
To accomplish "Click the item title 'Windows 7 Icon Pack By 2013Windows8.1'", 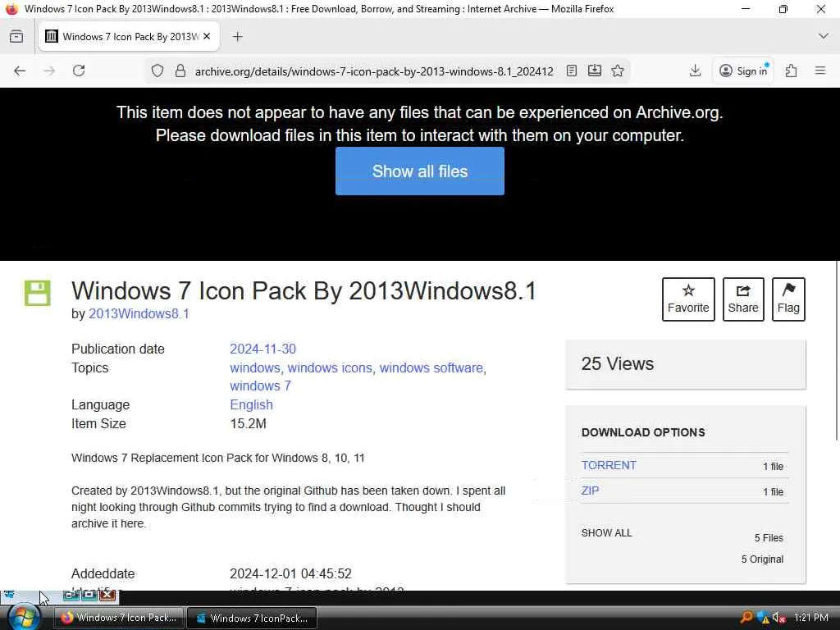I will (x=304, y=291).
